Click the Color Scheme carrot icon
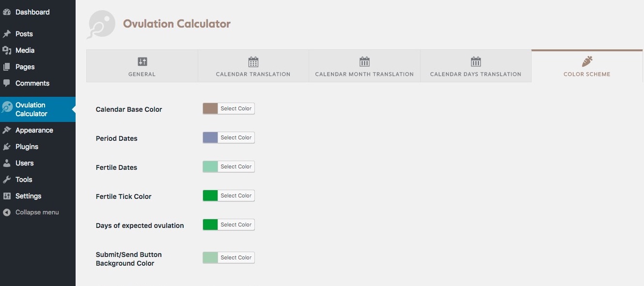Image resolution: width=644 pixels, height=286 pixels. (x=587, y=61)
